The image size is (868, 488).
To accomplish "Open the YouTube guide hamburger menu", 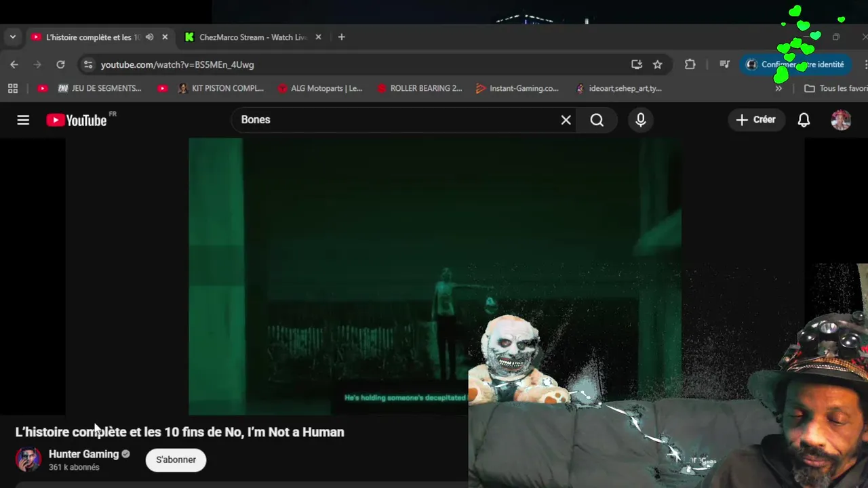I will click(x=23, y=120).
